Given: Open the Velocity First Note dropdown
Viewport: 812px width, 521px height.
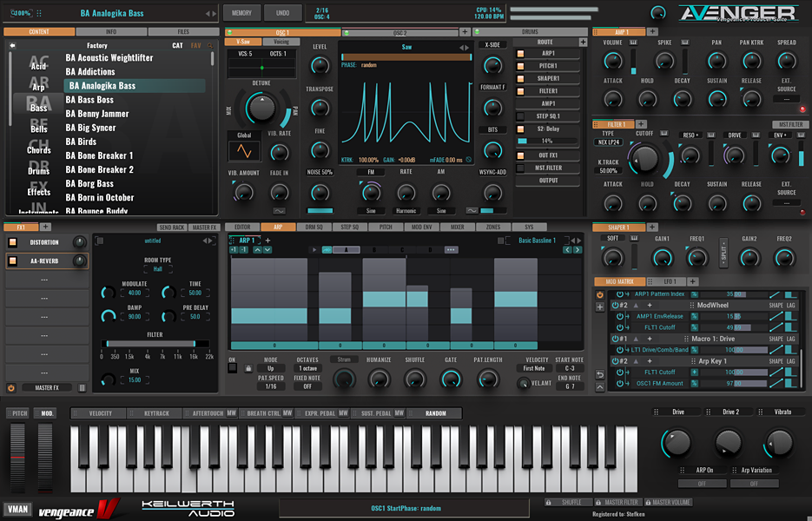Looking at the screenshot, I should pos(534,368).
